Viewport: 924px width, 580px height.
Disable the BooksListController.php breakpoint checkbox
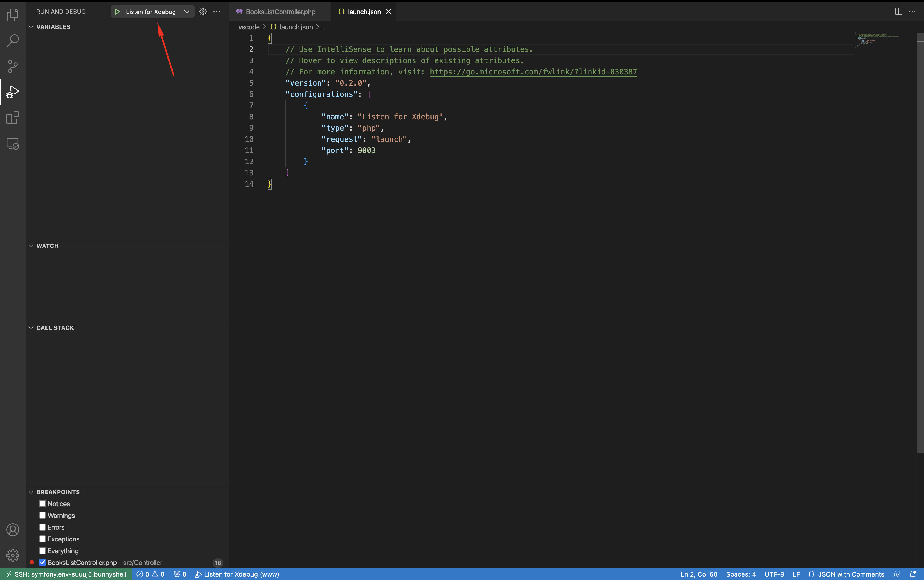(x=43, y=562)
